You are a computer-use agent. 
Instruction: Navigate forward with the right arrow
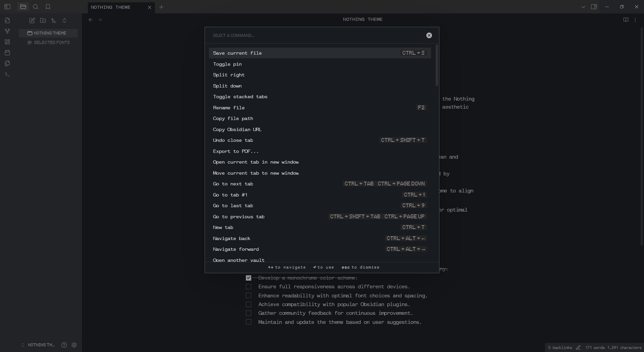pyautogui.click(x=100, y=20)
